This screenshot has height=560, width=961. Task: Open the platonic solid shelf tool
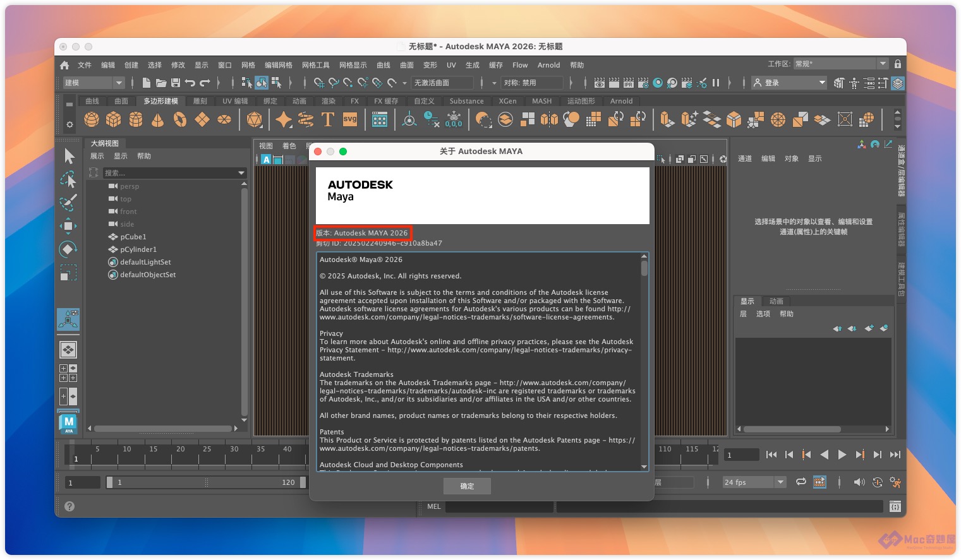pos(255,119)
